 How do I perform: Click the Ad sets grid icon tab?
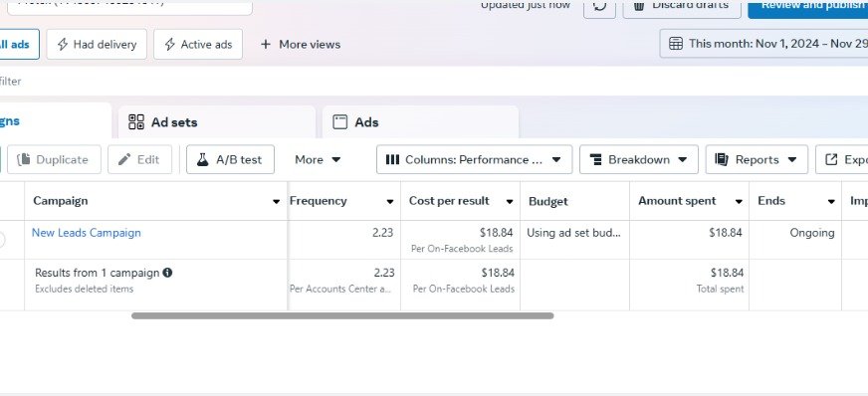[136, 122]
